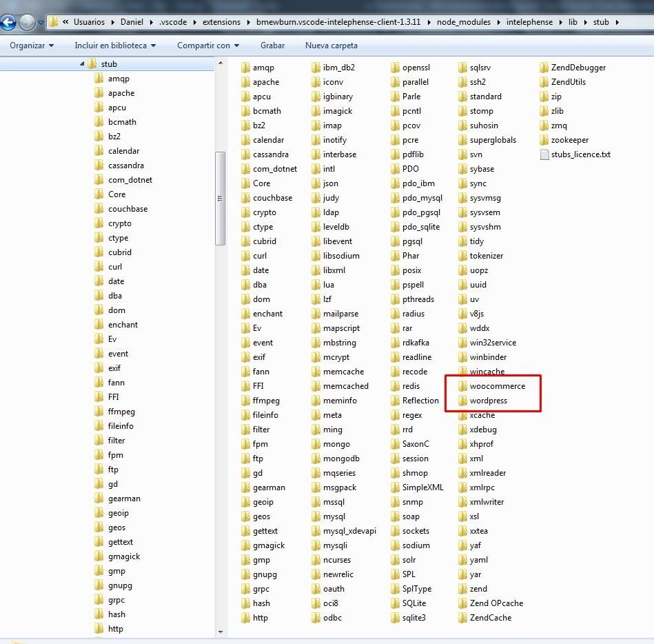Screen dimensions: 654x644
Task: Select the http folder name in file list
Action: pos(260,618)
